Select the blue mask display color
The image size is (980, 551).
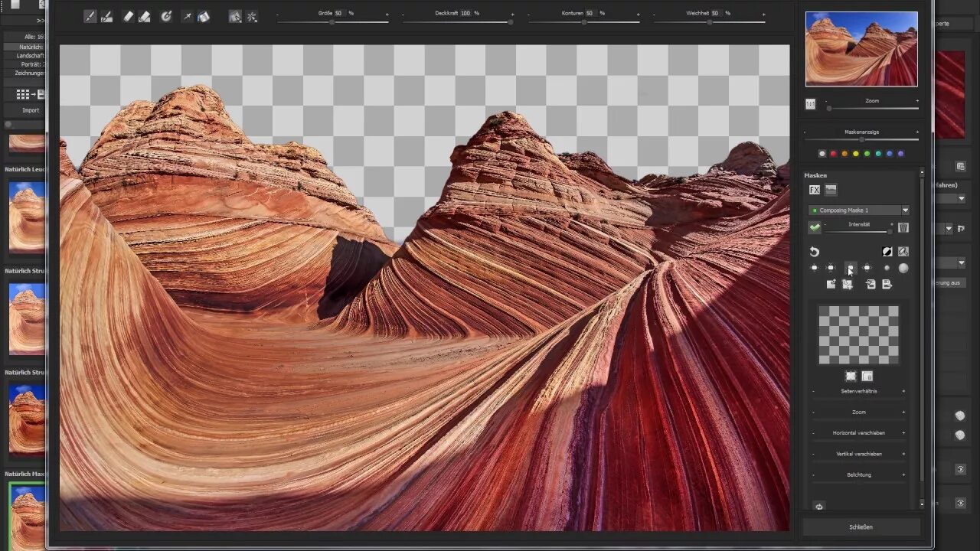[889, 154]
